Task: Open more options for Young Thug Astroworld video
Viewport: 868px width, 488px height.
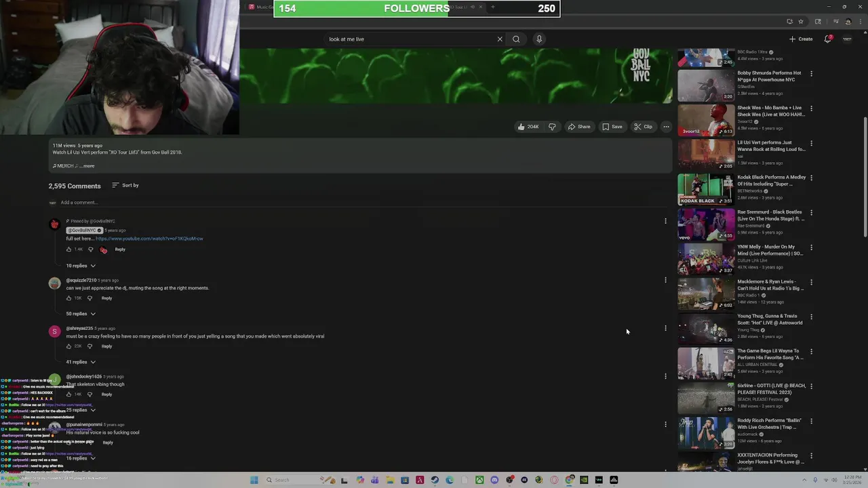Action: (811, 317)
